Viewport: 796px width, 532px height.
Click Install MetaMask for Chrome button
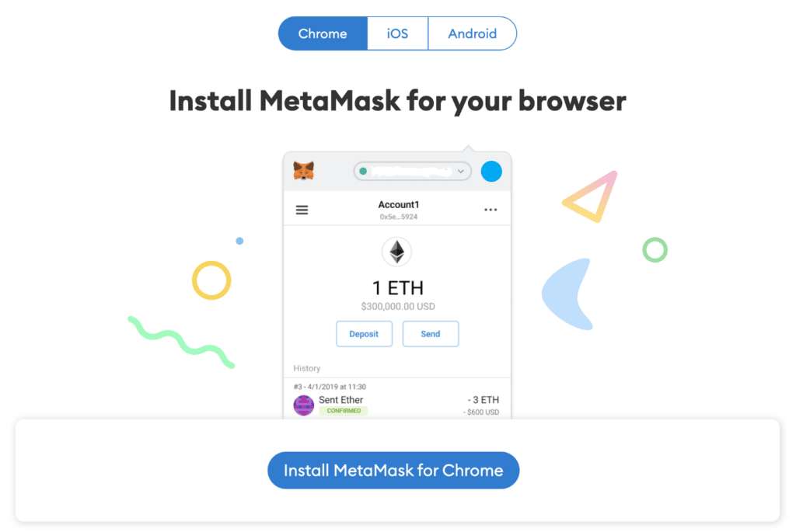[393, 470]
